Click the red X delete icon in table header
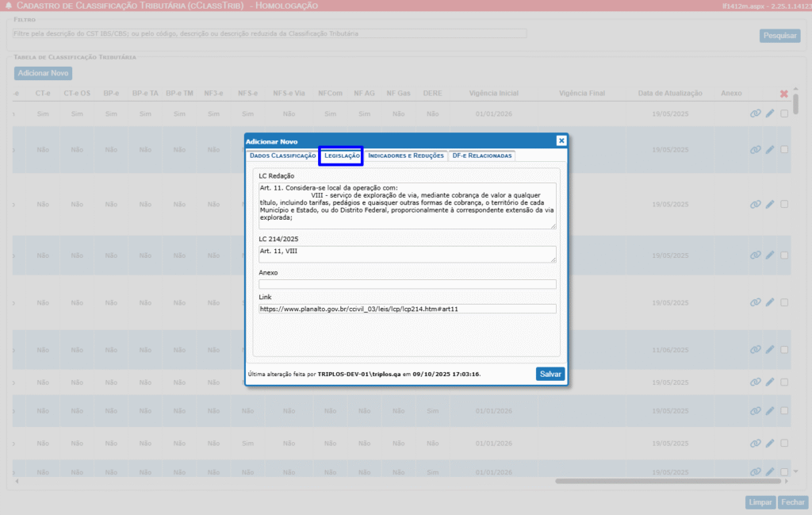The height and width of the screenshot is (515, 812). (784, 94)
